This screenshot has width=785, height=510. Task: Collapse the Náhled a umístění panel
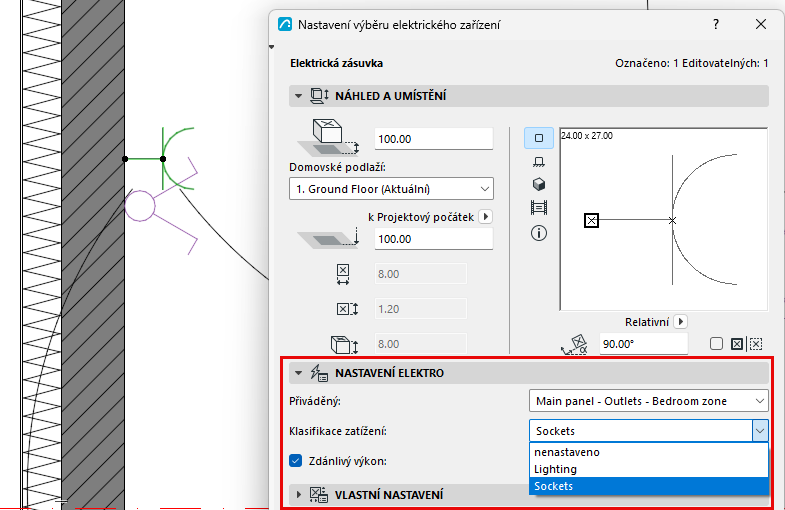point(298,96)
